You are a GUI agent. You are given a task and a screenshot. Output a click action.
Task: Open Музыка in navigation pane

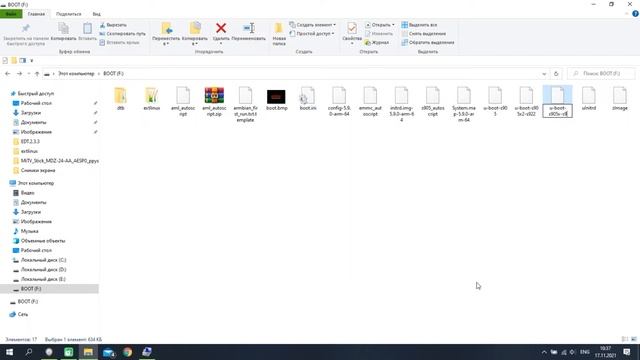(x=29, y=231)
